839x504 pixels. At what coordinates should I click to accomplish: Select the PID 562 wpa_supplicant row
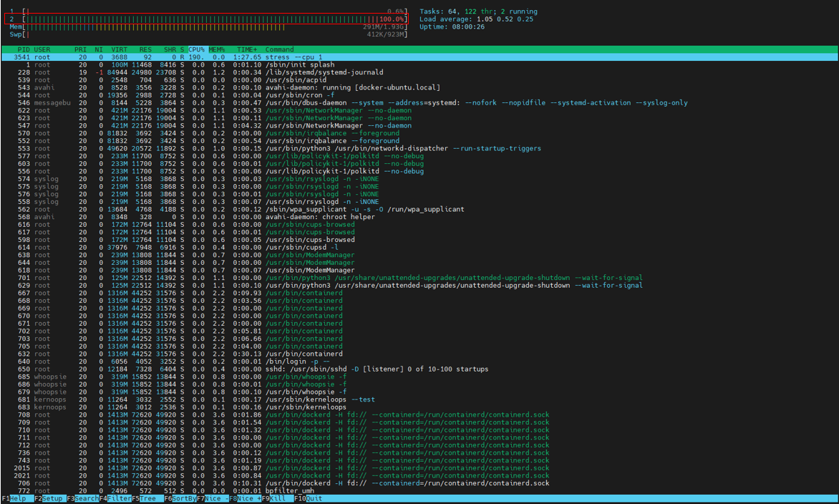[x=419, y=209]
